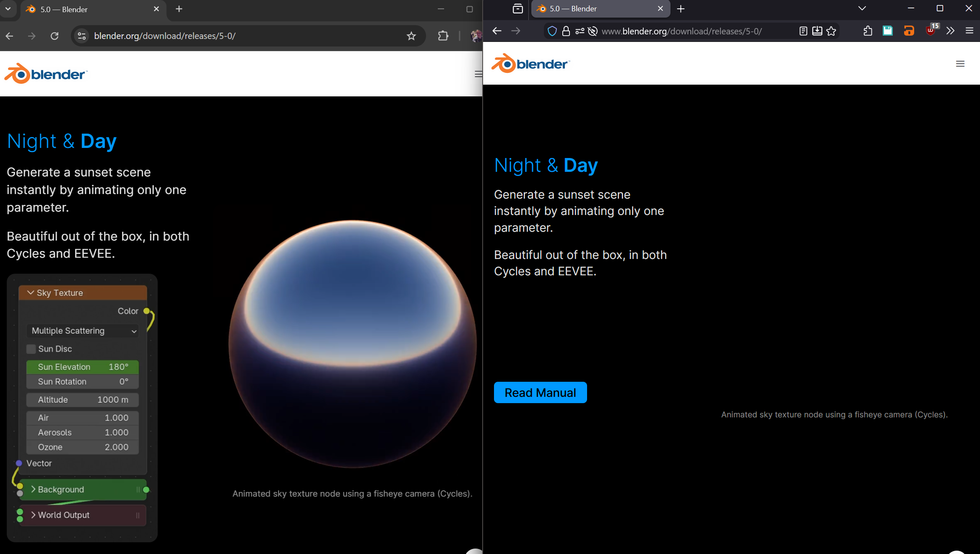Click the uBlock Origin icon showing 15
The width and height of the screenshot is (980, 554).
pyautogui.click(x=931, y=30)
